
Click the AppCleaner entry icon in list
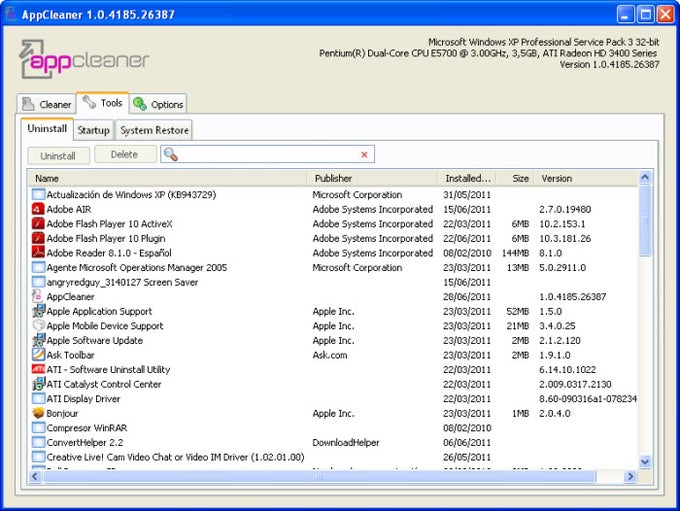click(38, 297)
